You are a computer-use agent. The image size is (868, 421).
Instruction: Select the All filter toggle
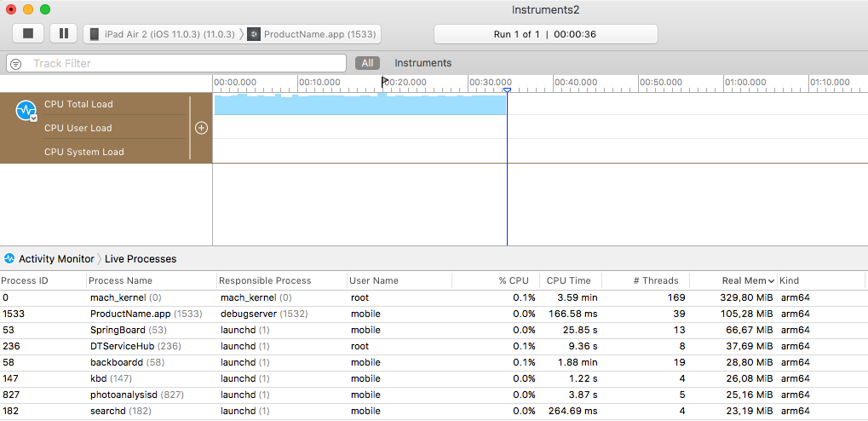pos(367,63)
